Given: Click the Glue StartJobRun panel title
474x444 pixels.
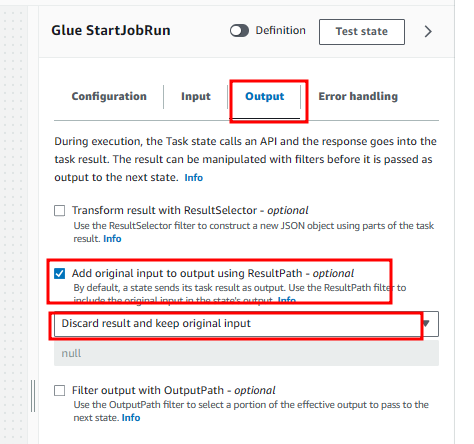Looking at the screenshot, I should click(111, 30).
